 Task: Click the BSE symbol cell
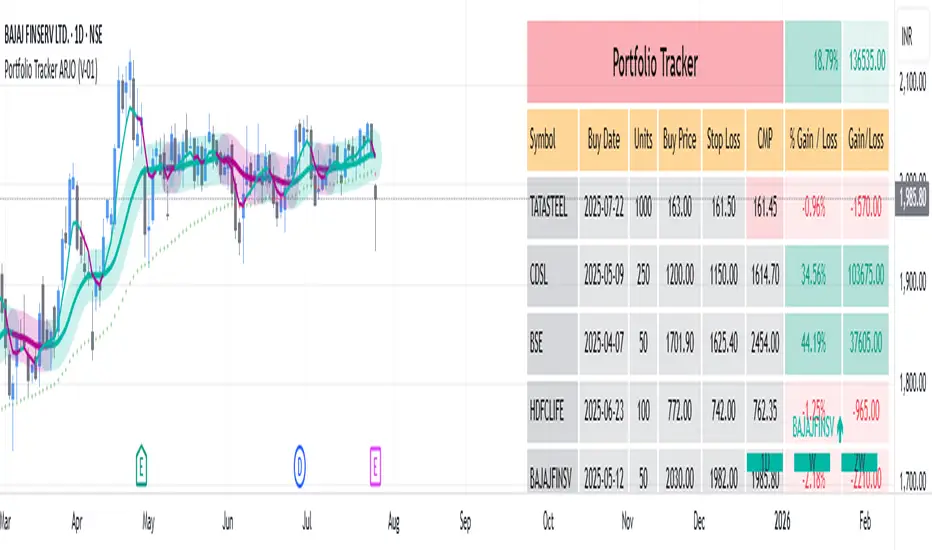point(552,343)
